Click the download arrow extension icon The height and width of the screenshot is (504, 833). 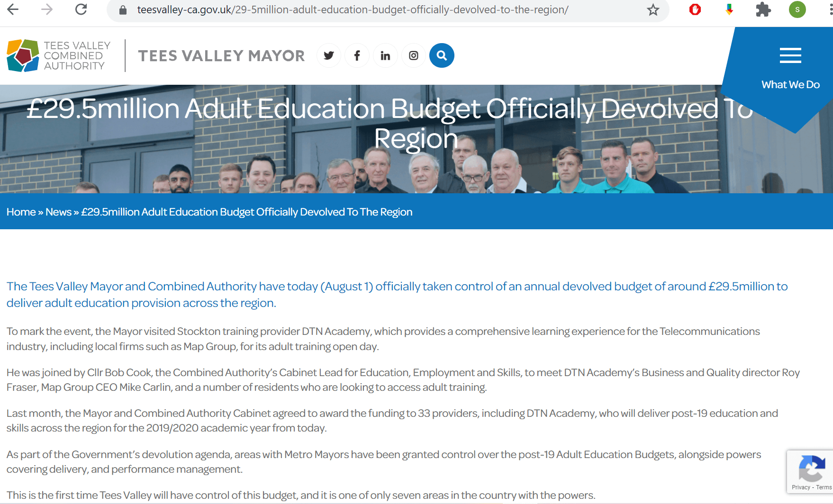pyautogui.click(x=729, y=9)
